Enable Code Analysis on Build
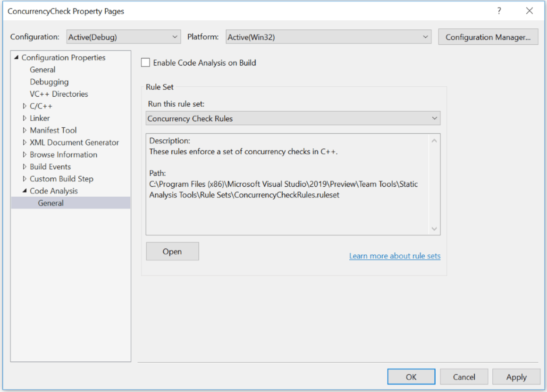547x392 pixels. [x=145, y=62]
